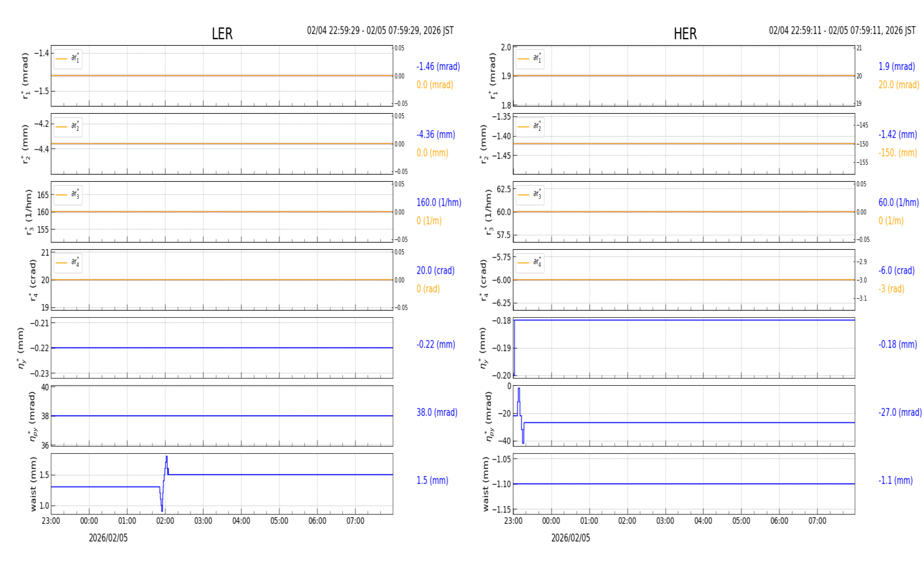Click the 04:00 tick label on HER time axis
The width and height of the screenshot is (924, 565).
703,521
